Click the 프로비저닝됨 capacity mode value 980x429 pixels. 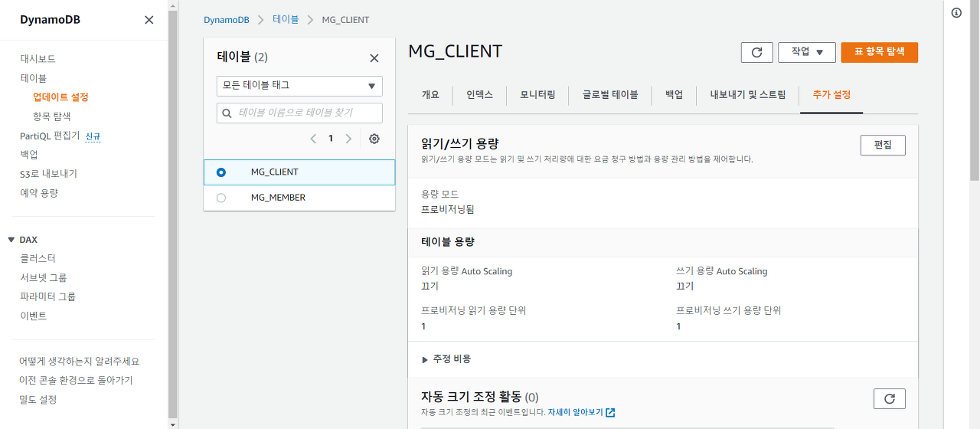(x=448, y=209)
